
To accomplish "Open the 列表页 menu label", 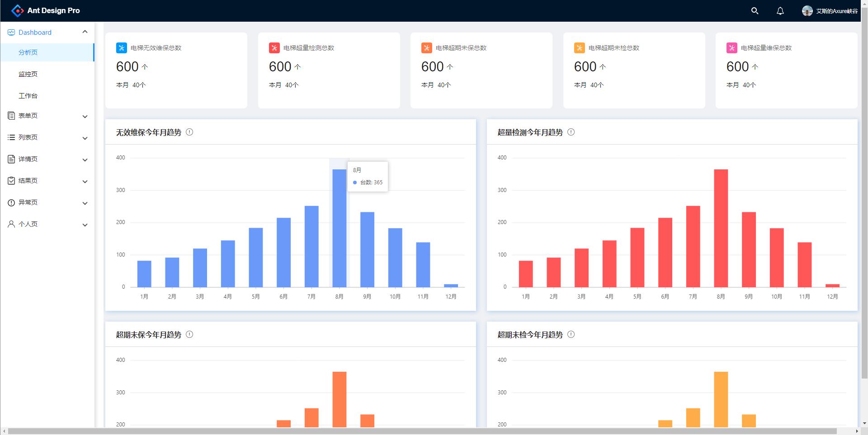I will point(28,137).
